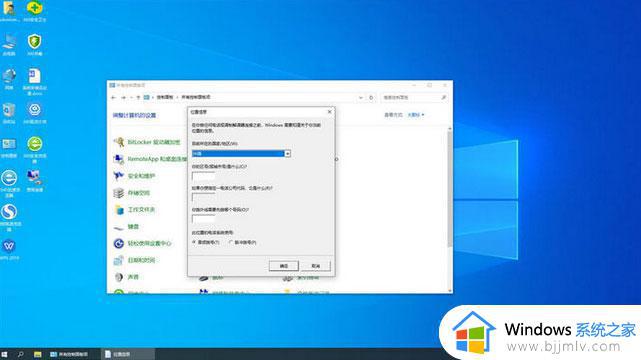Open the .docx document on desktop
Viewport: 641px width, 360px height.
35,82
